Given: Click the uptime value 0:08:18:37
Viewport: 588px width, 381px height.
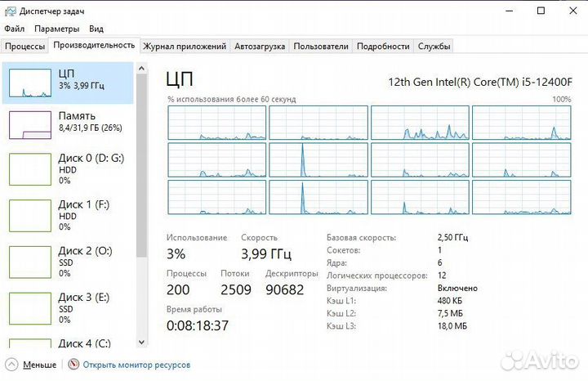Looking at the screenshot, I should point(198,325).
